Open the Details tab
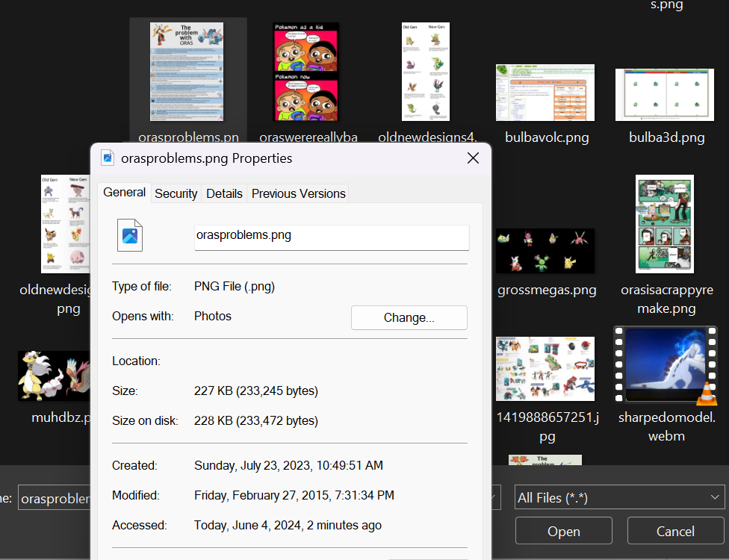729x560 pixels. click(x=224, y=194)
